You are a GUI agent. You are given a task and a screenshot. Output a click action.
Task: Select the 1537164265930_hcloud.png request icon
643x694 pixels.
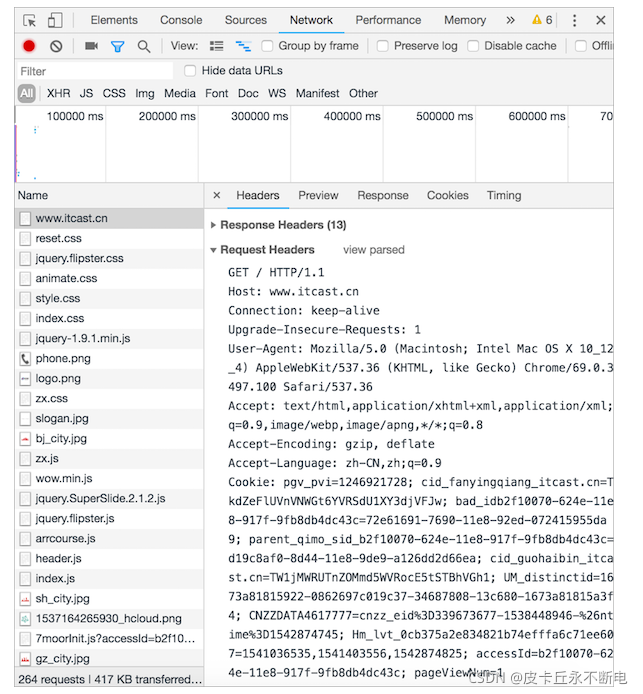pyautogui.click(x=25, y=619)
